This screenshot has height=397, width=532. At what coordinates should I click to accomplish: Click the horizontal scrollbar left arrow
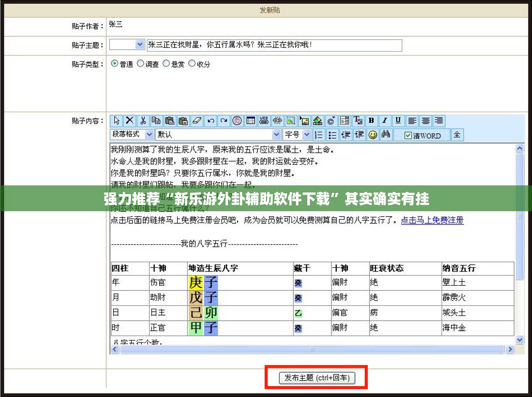(115, 350)
